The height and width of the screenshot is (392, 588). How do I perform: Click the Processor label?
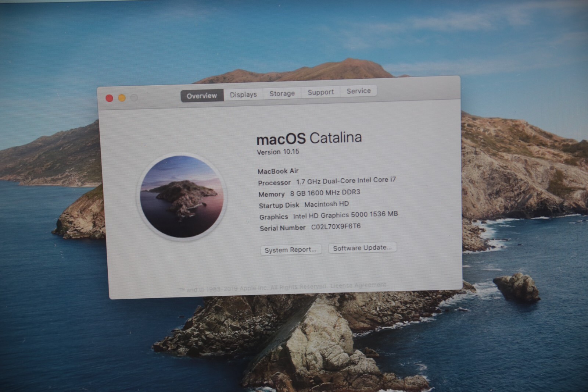(x=274, y=183)
